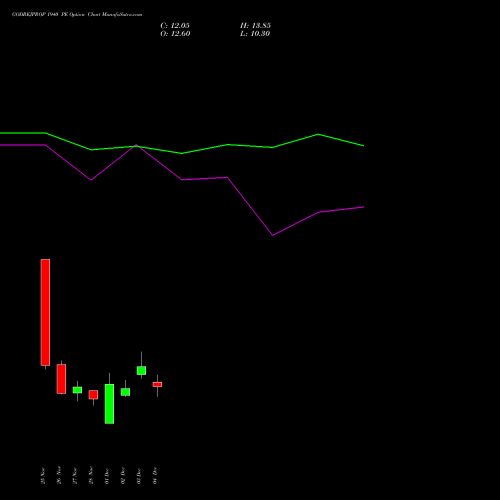The image size is (500, 500).
Task: Click the green indicator line's right end
Action: [363, 146]
